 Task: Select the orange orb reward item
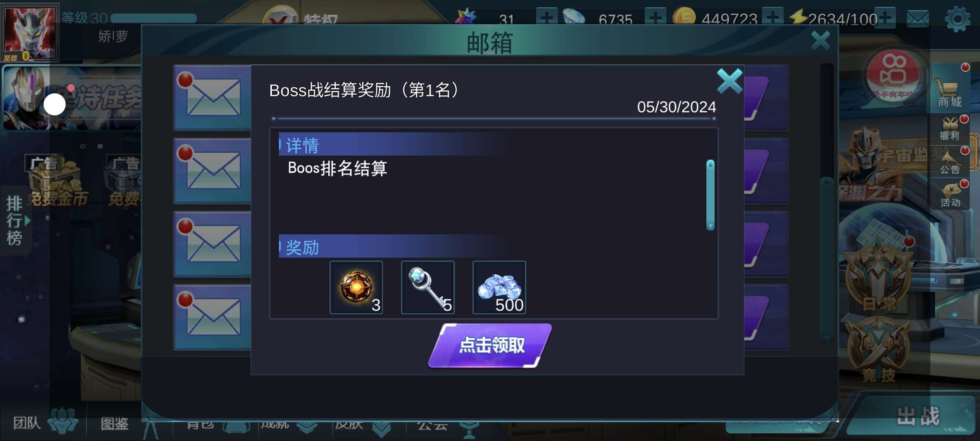pyautogui.click(x=356, y=287)
